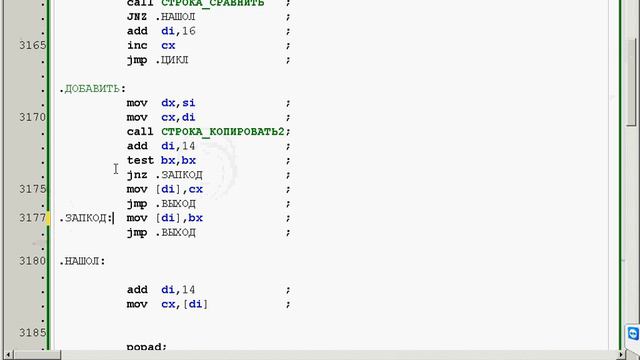Click the 'jnz .ЗАПКОД' instruction

(164, 175)
